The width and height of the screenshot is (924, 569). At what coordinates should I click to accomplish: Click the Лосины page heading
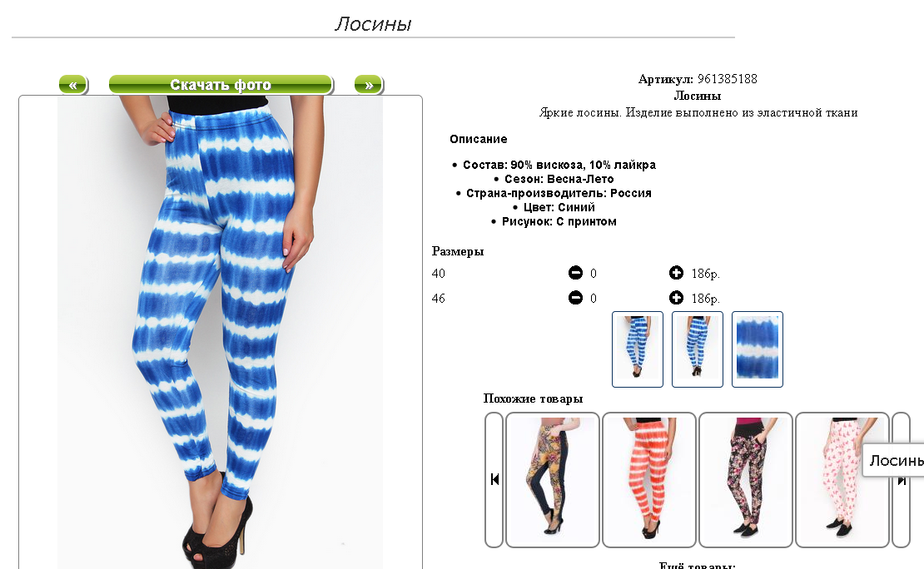pos(373,24)
